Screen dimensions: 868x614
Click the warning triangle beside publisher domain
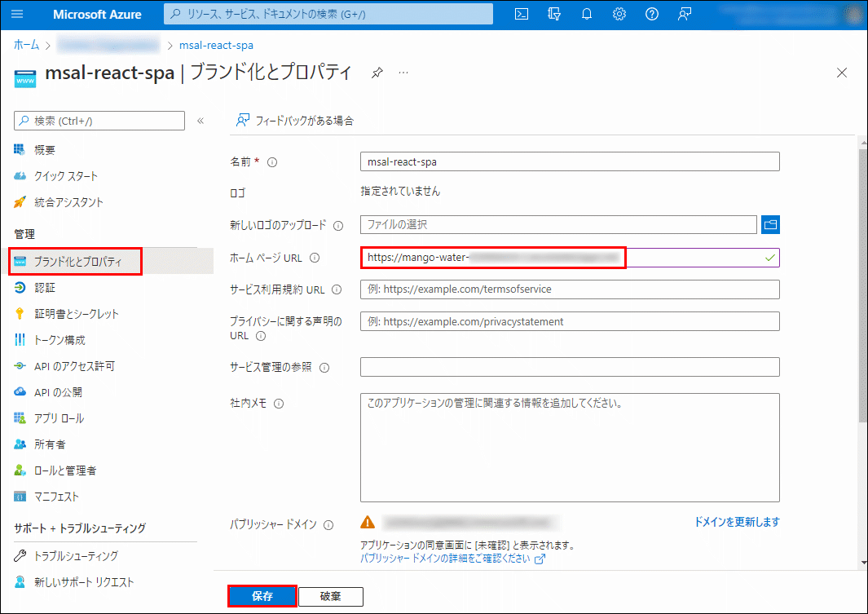(x=368, y=522)
